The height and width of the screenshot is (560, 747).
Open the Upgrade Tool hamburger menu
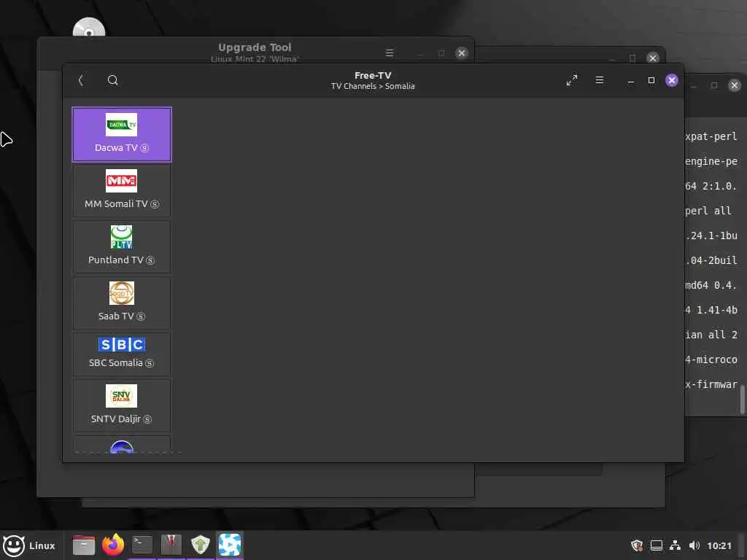[390, 52]
